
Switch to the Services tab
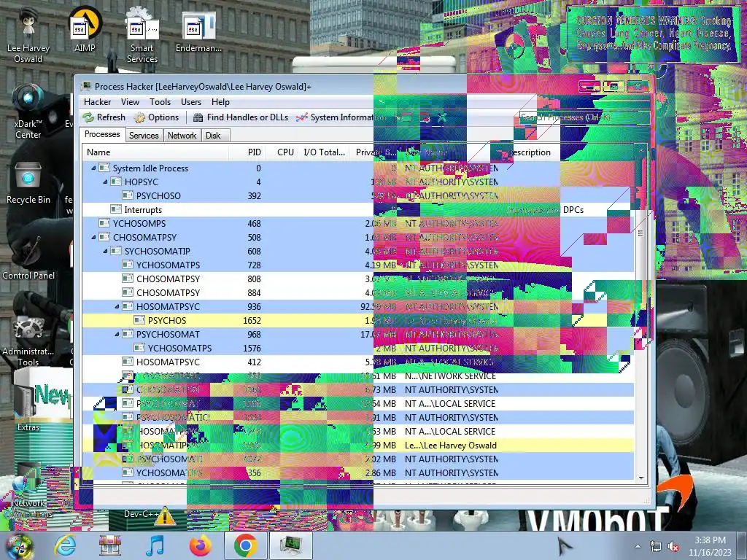pyautogui.click(x=144, y=136)
